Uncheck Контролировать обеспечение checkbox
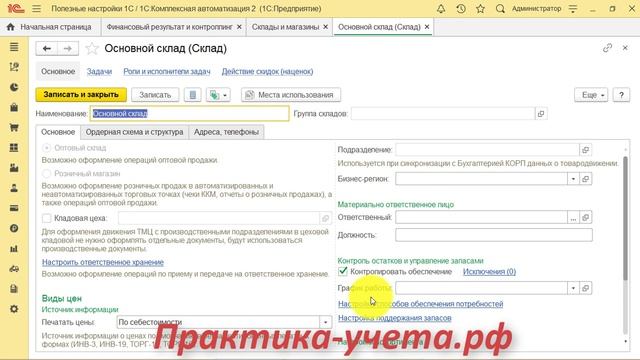640x360 pixels. 343,271
